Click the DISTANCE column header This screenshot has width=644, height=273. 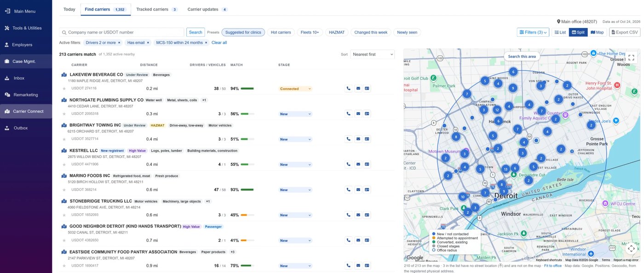click(x=149, y=65)
